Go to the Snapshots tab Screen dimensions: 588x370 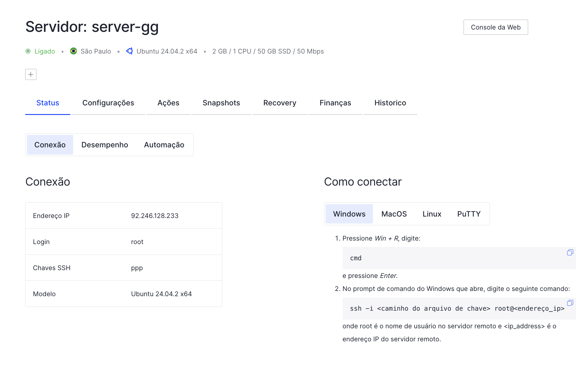click(x=221, y=103)
